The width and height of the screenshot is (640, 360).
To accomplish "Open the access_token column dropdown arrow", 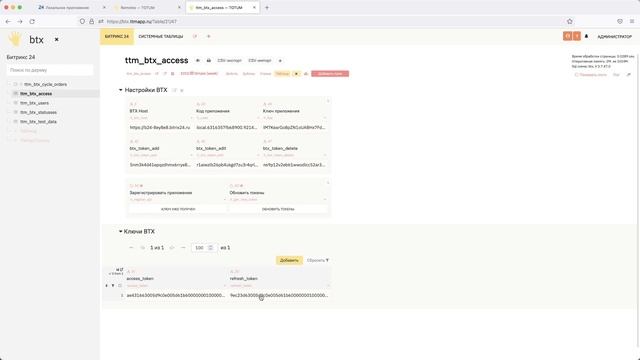I will (224, 286).
